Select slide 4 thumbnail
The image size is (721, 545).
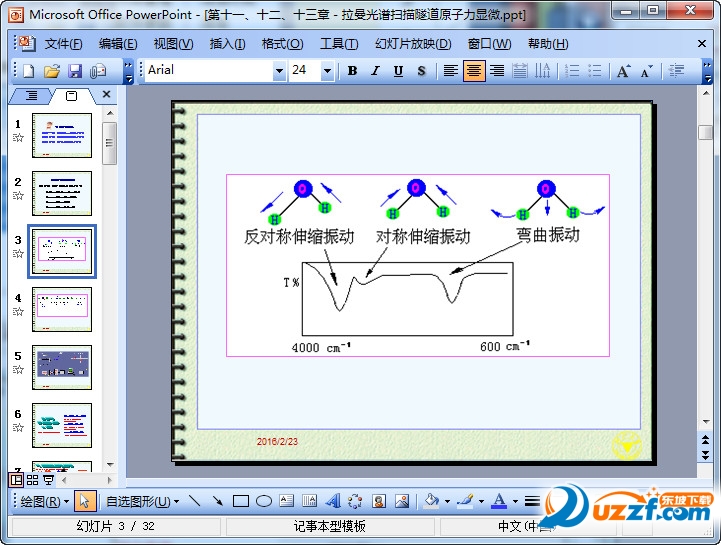click(x=62, y=310)
